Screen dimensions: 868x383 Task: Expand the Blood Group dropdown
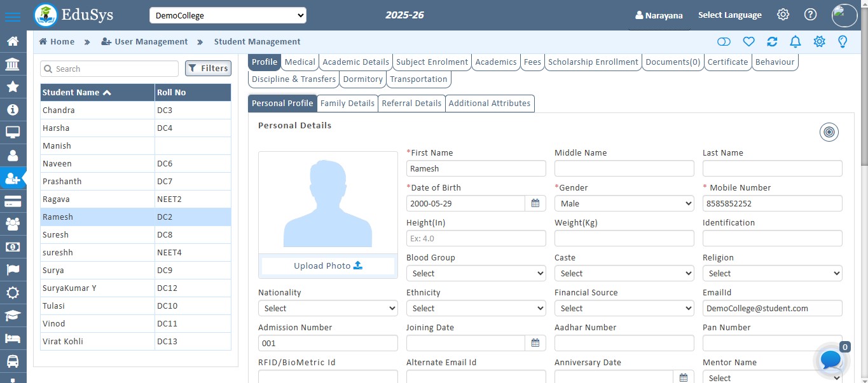coord(476,273)
